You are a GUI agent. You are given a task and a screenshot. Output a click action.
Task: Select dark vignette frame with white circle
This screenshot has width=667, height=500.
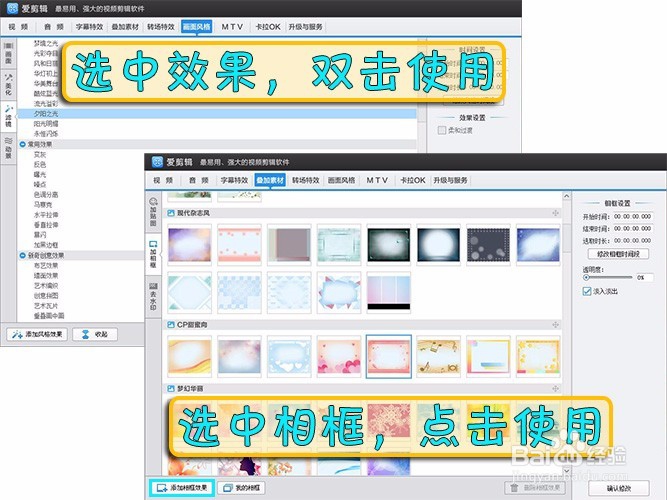pyautogui.click(x=438, y=245)
